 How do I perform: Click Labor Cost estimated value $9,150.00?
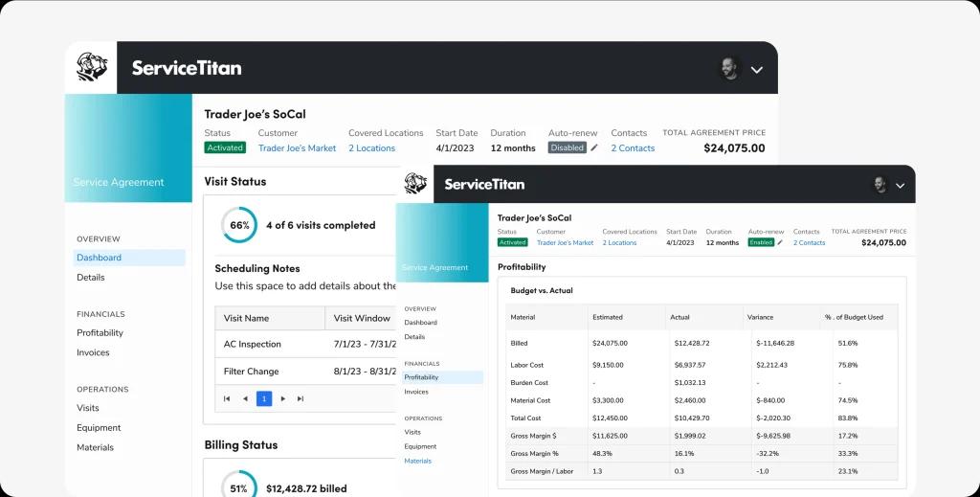tap(608, 365)
